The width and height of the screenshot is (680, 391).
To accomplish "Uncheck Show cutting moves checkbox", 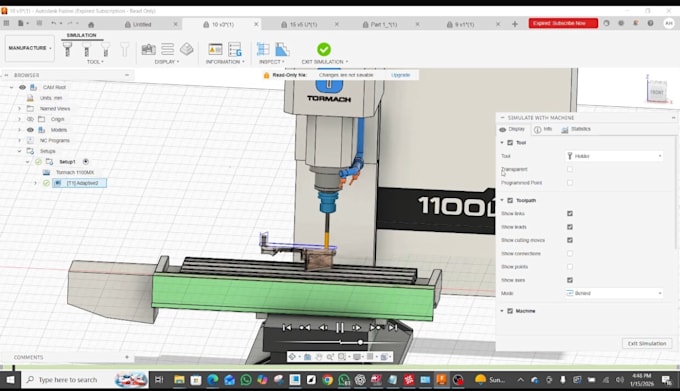I will [570, 240].
